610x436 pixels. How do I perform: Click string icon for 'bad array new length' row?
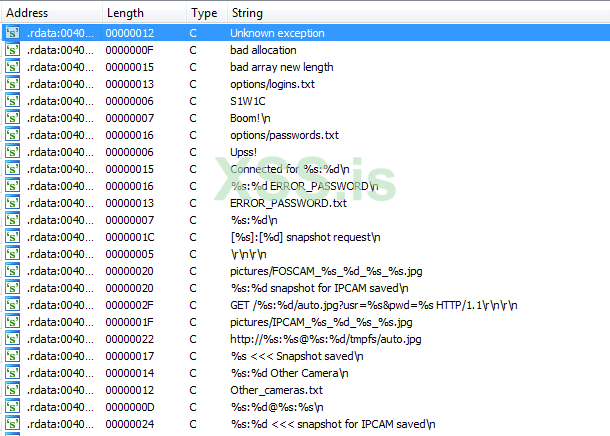click(12, 67)
